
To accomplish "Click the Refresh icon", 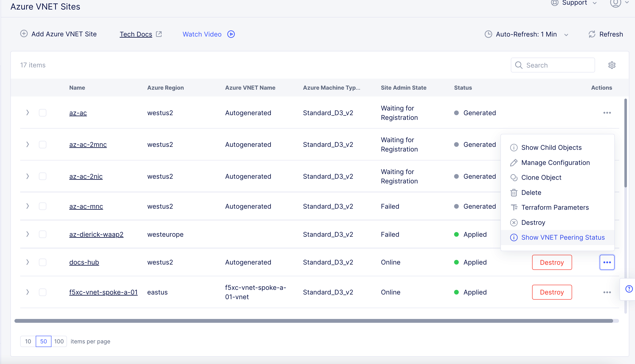I will [x=592, y=34].
